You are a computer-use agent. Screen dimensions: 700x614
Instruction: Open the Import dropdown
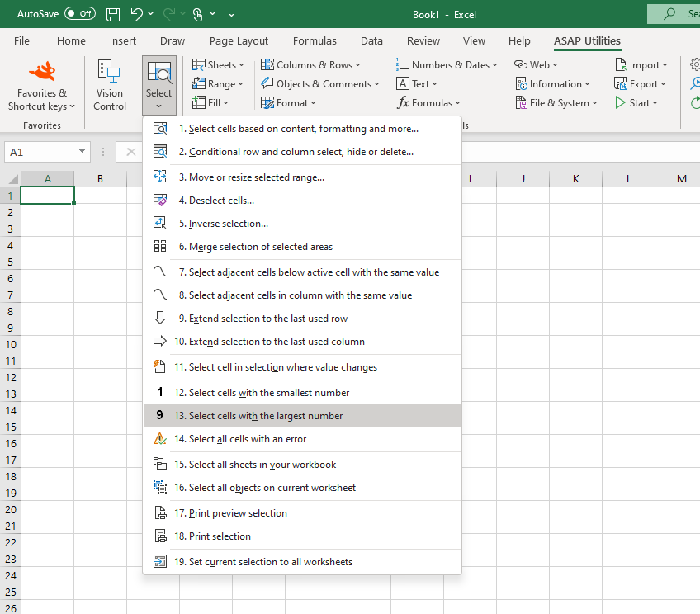tap(641, 64)
